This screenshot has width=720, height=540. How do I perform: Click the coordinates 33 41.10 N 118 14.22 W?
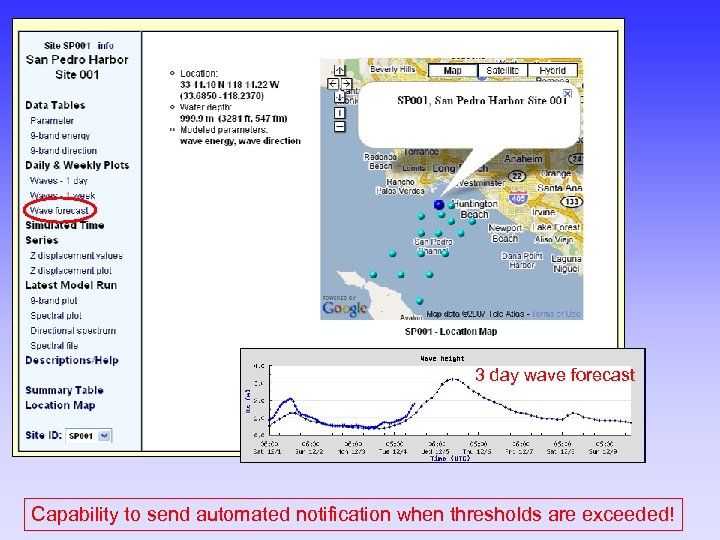[230, 84]
